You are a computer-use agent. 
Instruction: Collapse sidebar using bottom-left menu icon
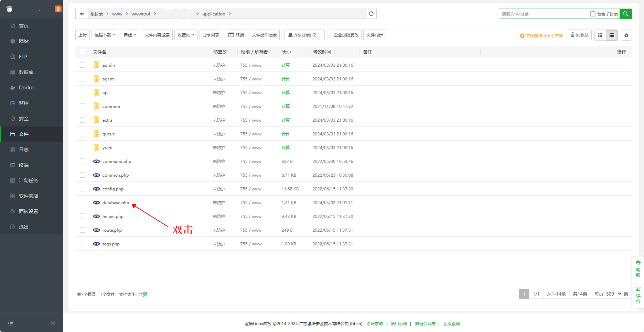coord(10,323)
